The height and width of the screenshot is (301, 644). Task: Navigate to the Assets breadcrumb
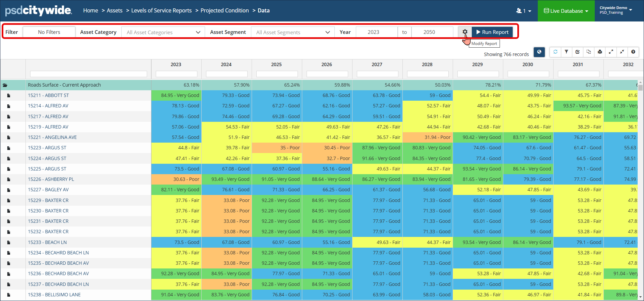(x=115, y=10)
